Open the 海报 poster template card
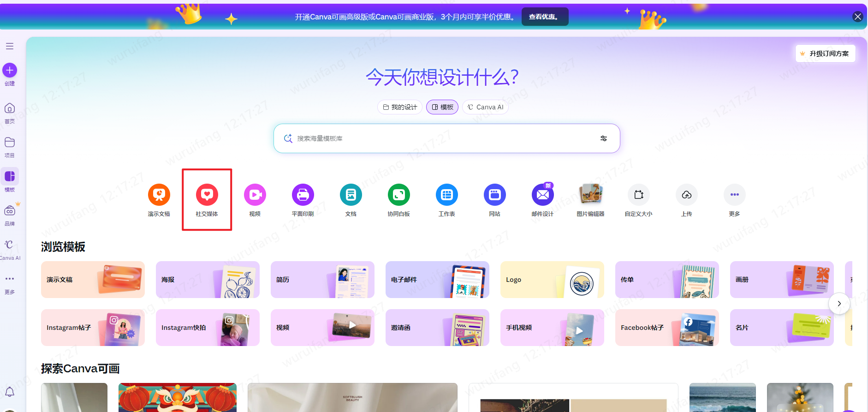Viewport: 868px width, 412px height. click(x=208, y=280)
